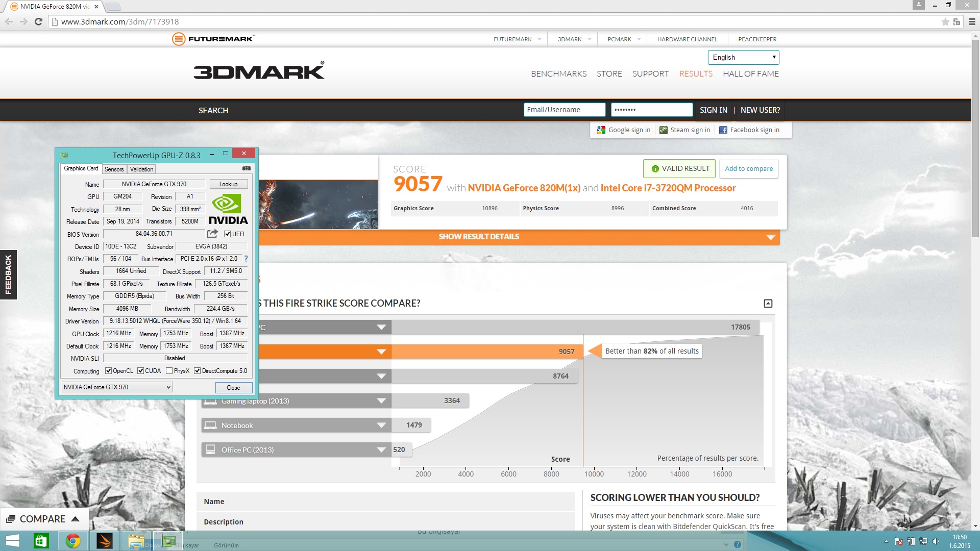The height and width of the screenshot is (551, 980).
Task: Toggle the OpenCL checkbox
Action: [108, 371]
